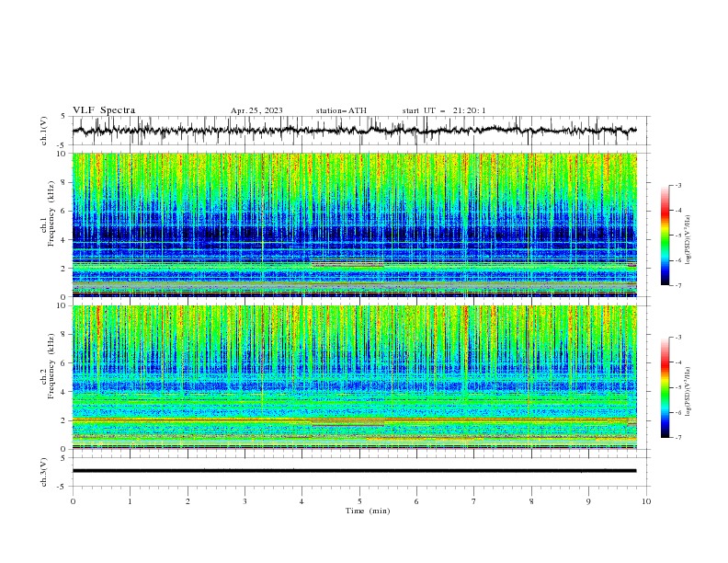Click the "0" tick on the time axis

pyautogui.click(x=73, y=501)
